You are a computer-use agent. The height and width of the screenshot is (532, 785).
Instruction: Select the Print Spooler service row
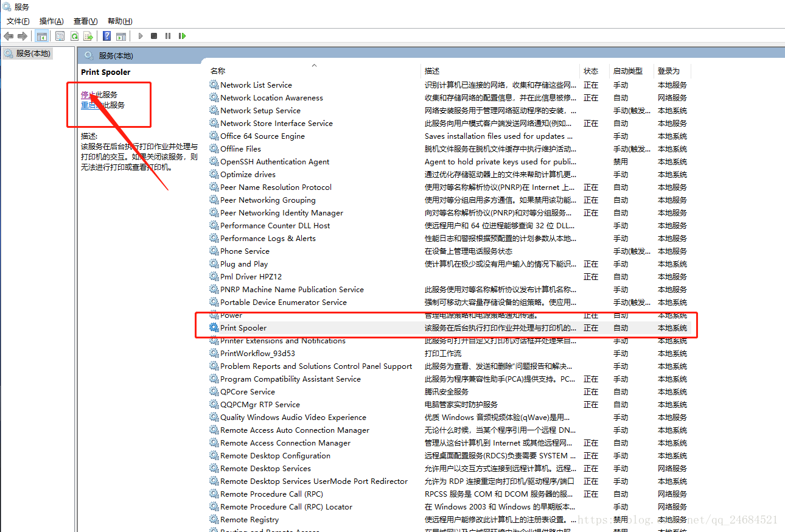tap(243, 327)
